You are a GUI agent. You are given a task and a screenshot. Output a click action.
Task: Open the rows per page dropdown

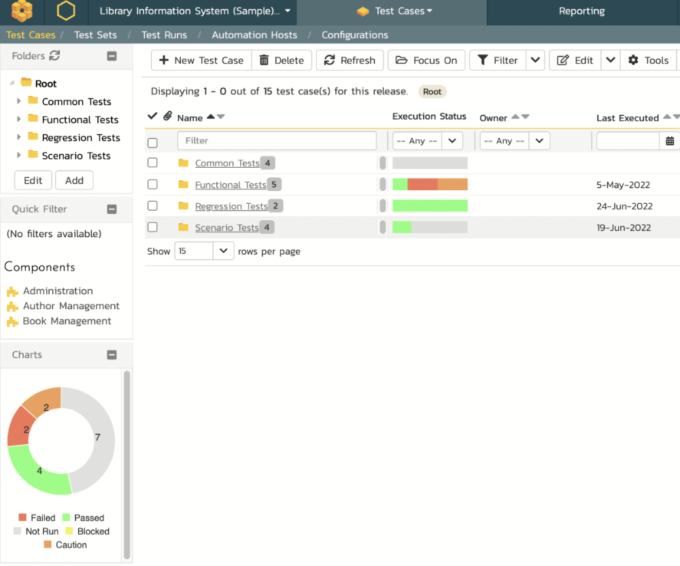(x=205, y=251)
